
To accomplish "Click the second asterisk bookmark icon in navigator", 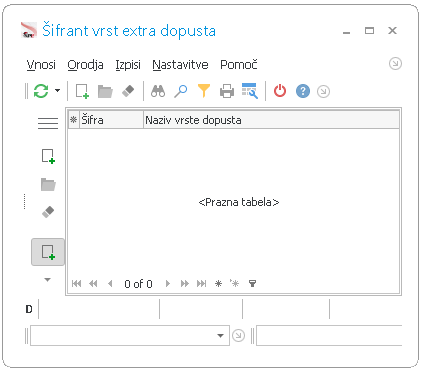I will (x=235, y=283).
